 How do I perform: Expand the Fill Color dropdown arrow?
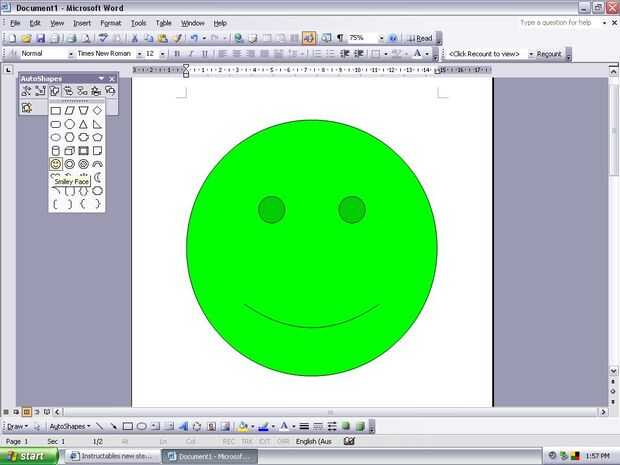[x=252, y=427]
